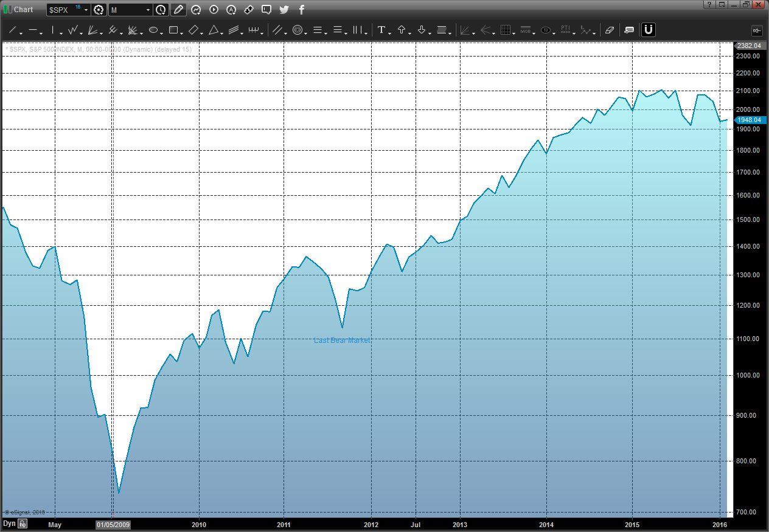Toggle the Dyn scale lock icon
This screenshot has height=532, width=769.
(23, 523)
